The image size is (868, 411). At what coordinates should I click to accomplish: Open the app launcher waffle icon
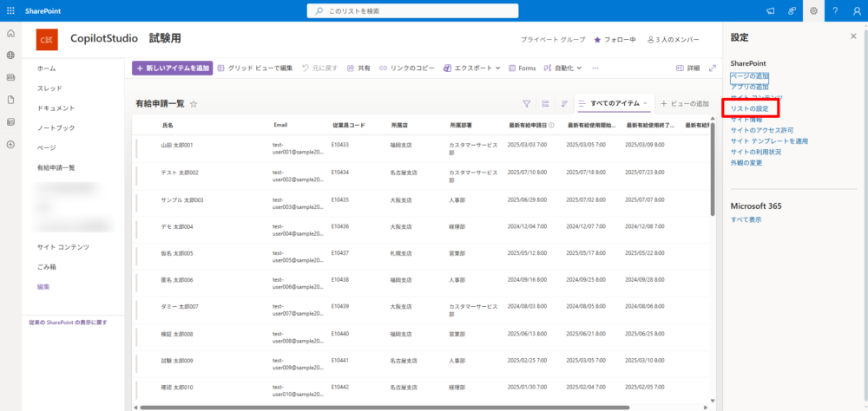click(x=10, y=10)
